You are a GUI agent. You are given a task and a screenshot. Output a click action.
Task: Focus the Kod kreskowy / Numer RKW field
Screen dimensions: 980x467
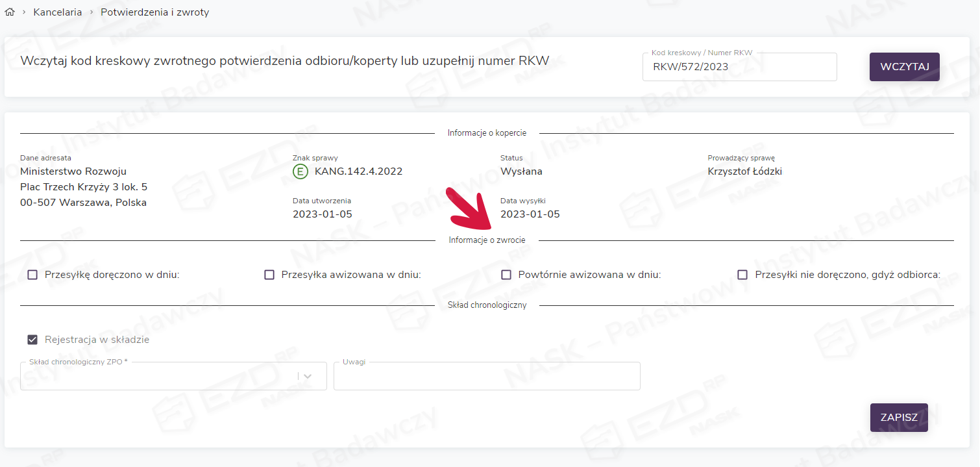(x=739, y=67)
